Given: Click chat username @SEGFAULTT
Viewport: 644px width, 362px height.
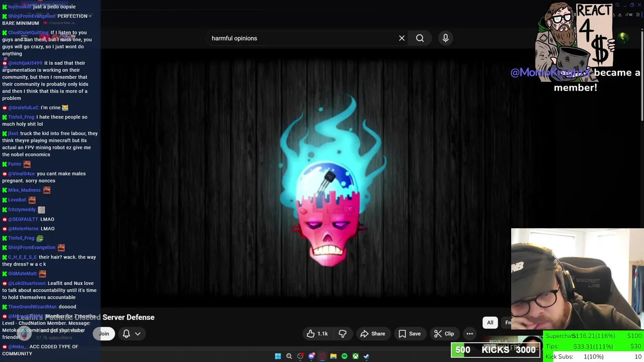Looking at the screenshot, I should pos(23,219).
